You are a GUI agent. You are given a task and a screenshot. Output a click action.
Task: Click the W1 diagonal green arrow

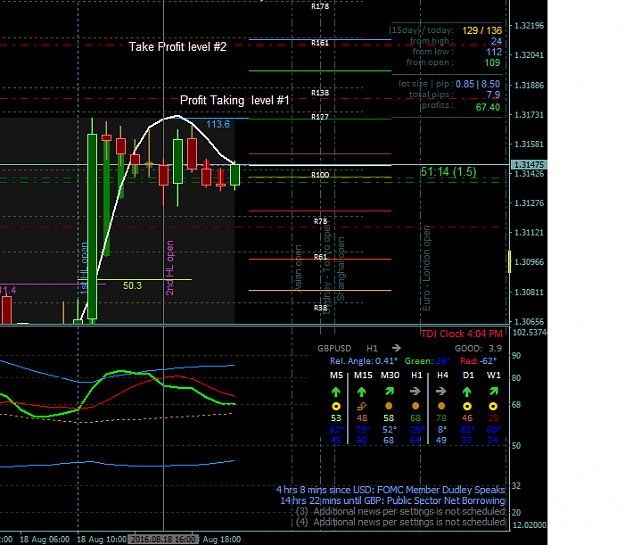click(493, 392)
